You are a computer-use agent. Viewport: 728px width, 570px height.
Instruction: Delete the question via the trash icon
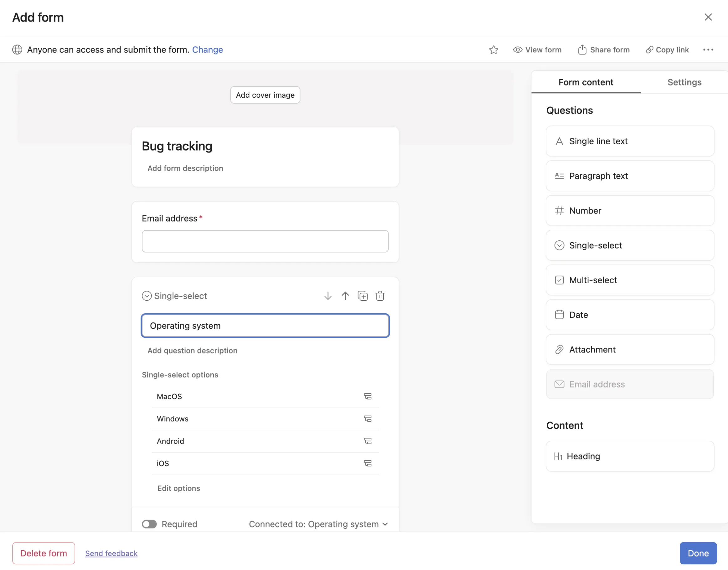(x=380, y=296)
